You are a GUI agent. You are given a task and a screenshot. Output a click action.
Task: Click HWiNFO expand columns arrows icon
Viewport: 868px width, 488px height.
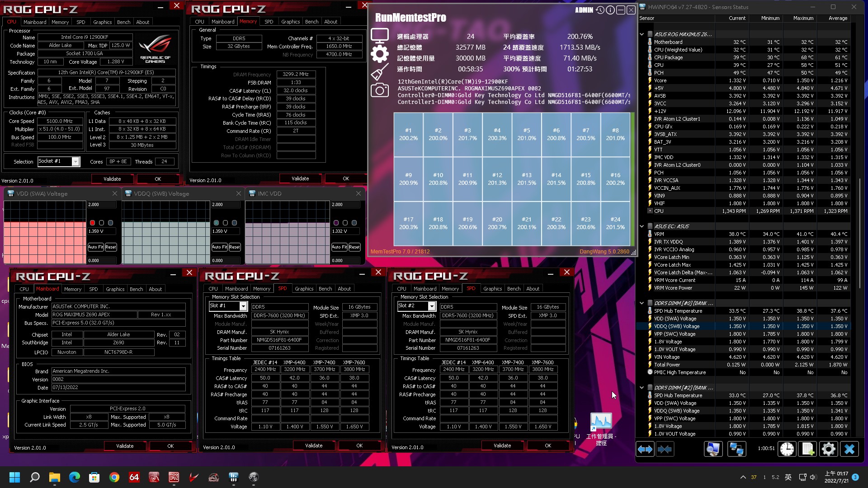[x=645, y=449]
